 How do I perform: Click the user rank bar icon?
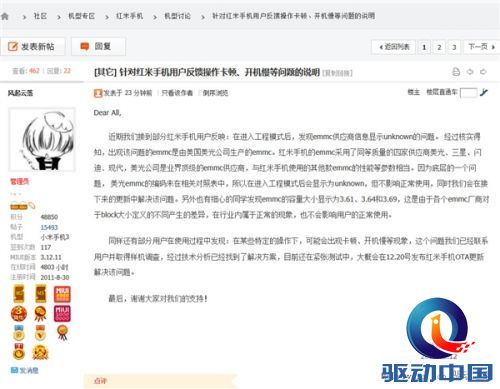pyautogui.click(x=22, y=206)
